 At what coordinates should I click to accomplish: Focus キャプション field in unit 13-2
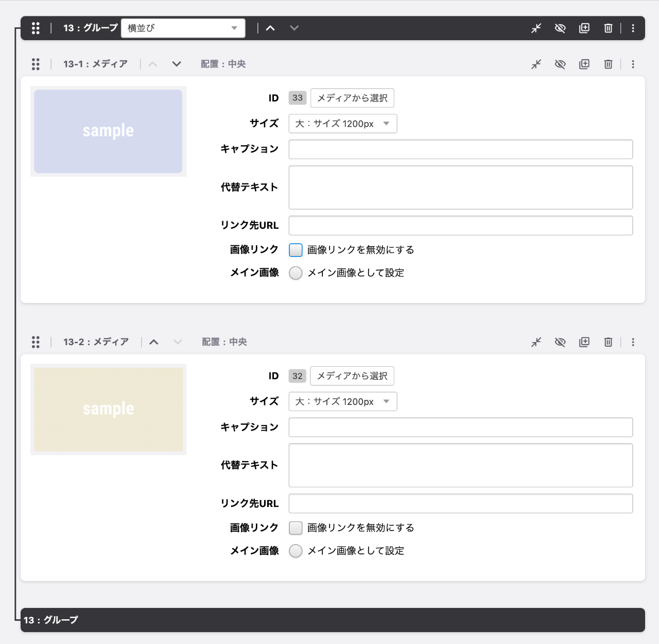461,427
